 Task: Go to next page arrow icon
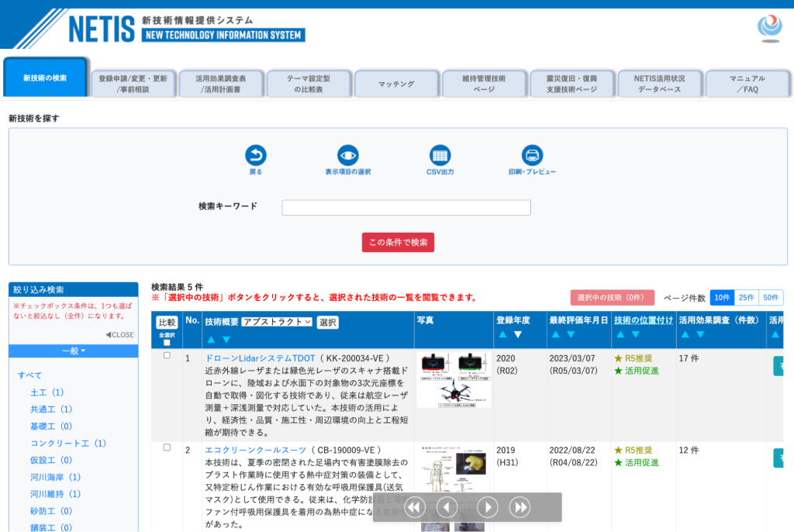pos(488,507)
